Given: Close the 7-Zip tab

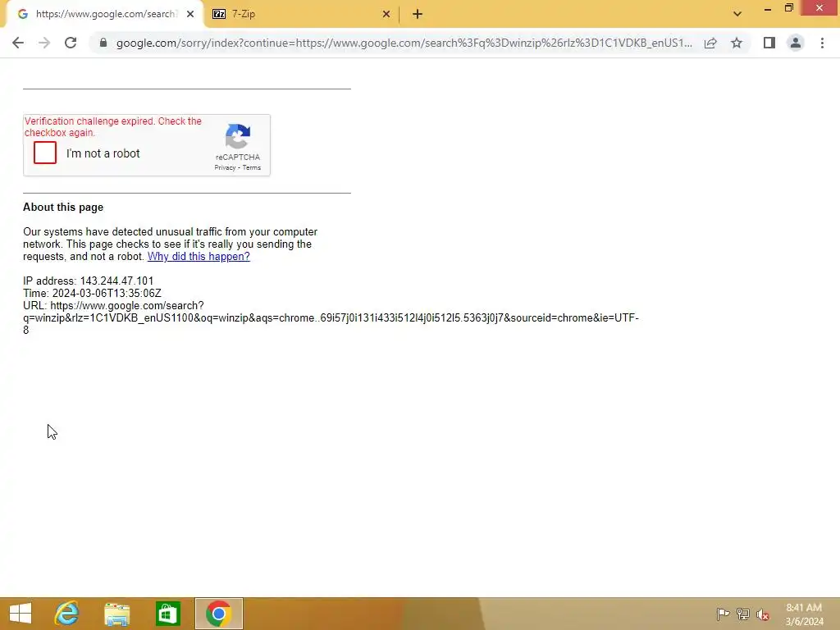Looking at the screenshot, I should pyautogui.click(x=386, y=15).
